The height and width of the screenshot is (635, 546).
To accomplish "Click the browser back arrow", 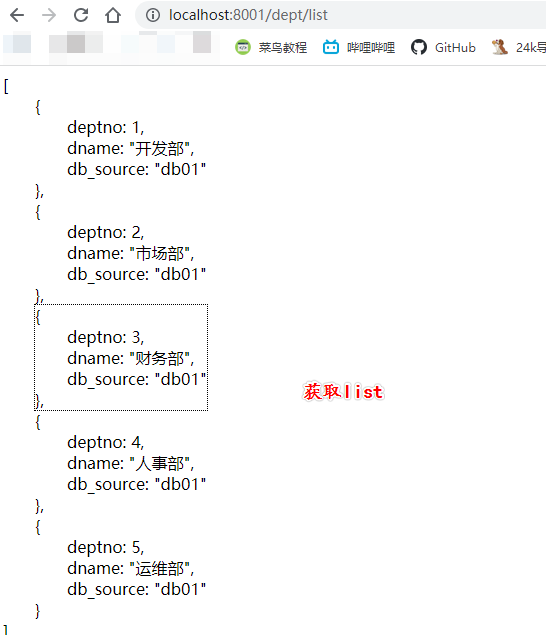I will point(17,15).
